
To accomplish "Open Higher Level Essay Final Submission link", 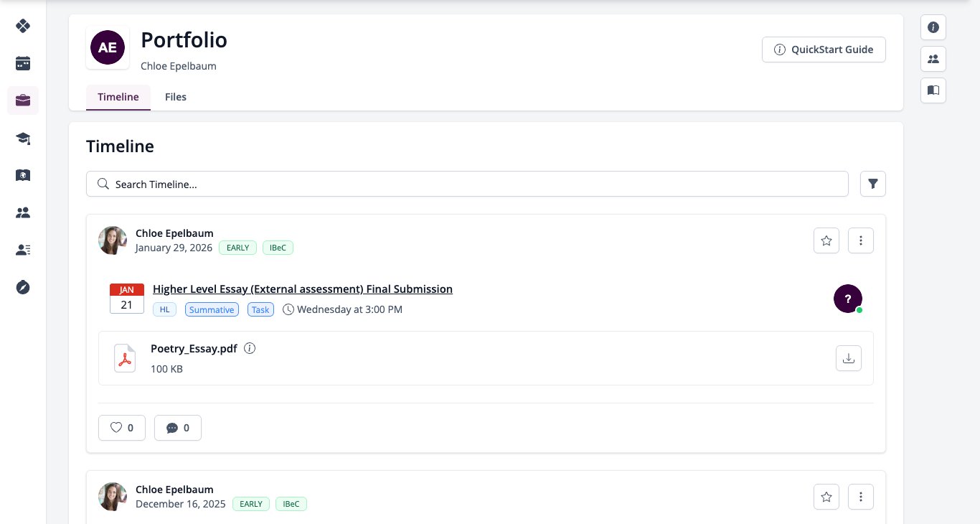I will pos(303,289).
